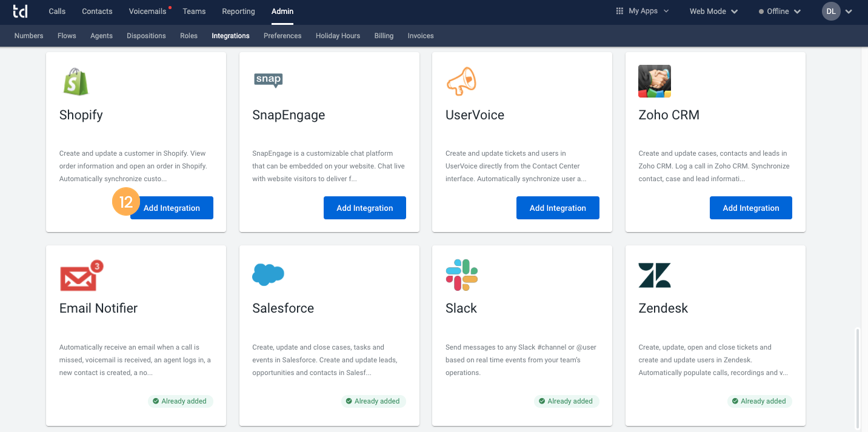This screenshot has width=868, height=432.
Task: Go to the Billing tab
Action: coord(384,36)
